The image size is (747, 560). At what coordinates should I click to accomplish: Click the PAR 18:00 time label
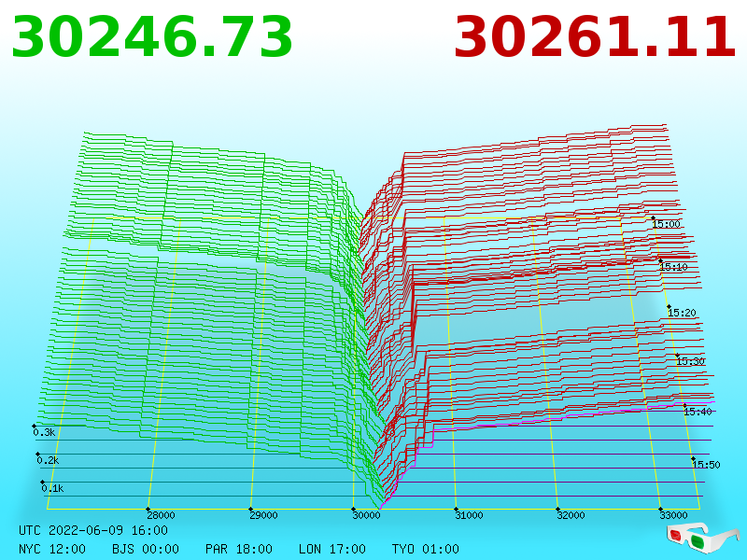(239, 549)
